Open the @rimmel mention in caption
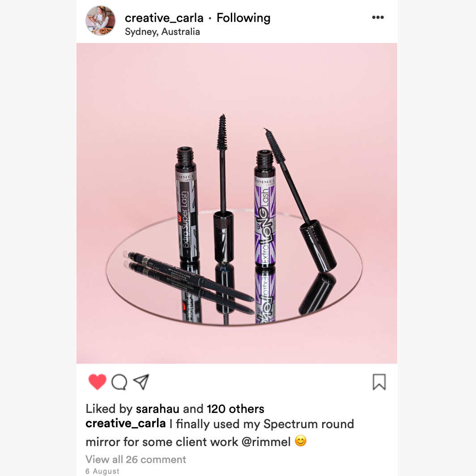Screen dimensions: 476x476 [266, 442]
